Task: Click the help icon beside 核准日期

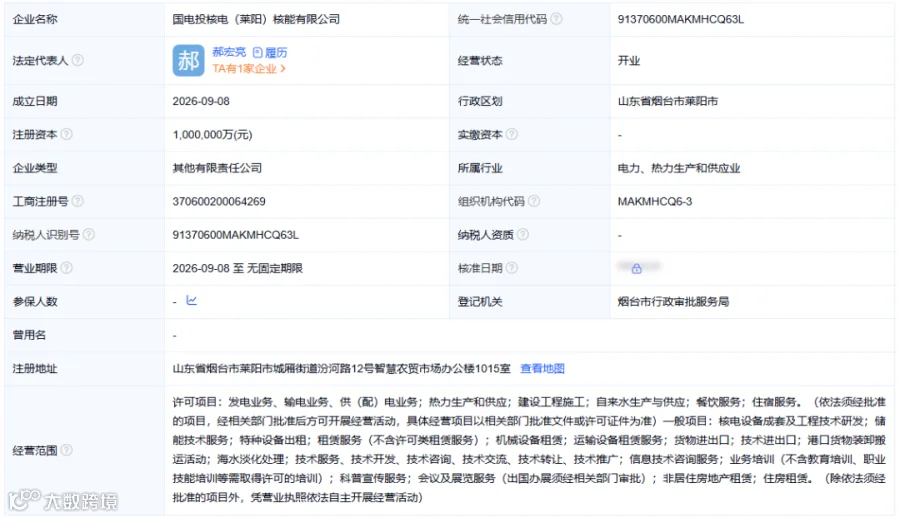Action: [x=512, y=268]
